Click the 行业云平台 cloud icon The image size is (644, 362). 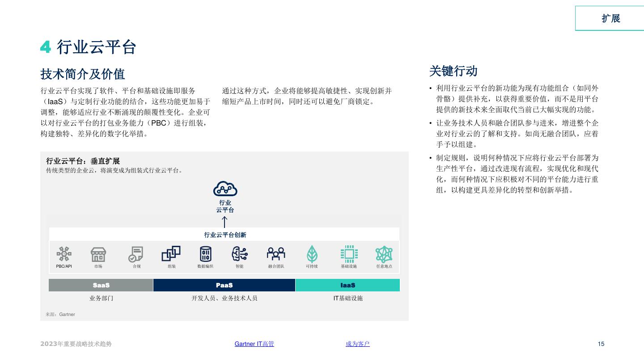(225, 189)
